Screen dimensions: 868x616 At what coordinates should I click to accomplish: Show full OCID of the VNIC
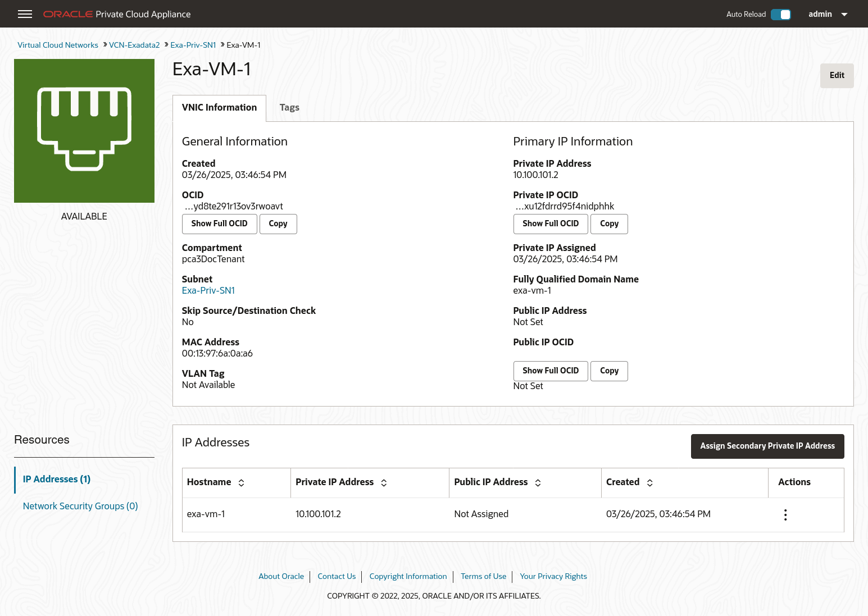(219, 223)
